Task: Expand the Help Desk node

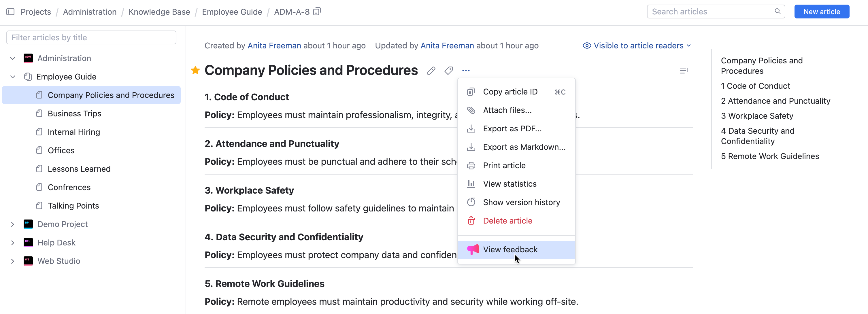Action: click(13, 243)
